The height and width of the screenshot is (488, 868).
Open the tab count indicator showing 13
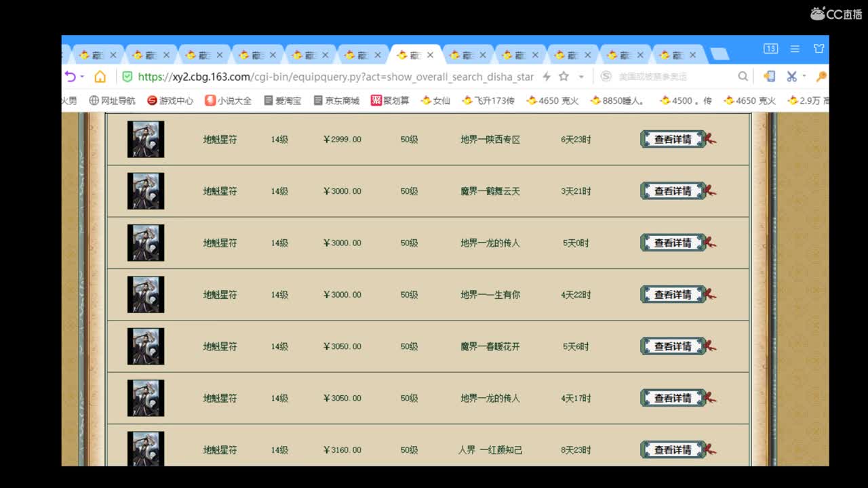(770, 49)
